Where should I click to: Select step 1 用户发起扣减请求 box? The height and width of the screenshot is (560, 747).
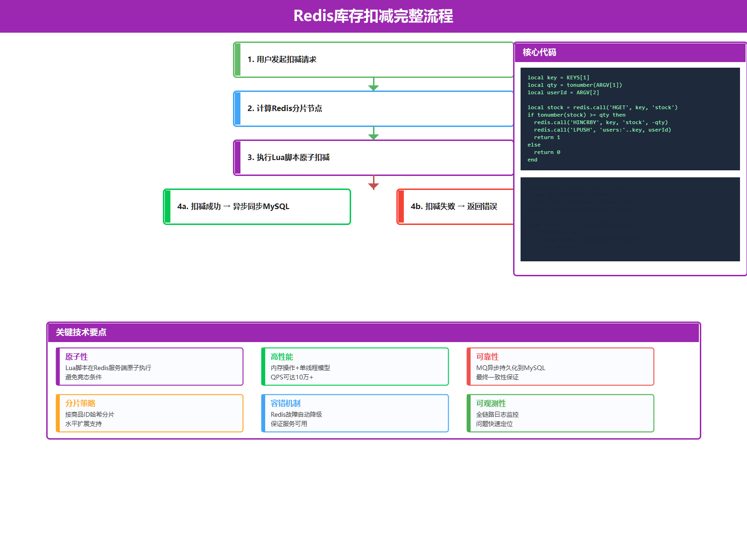(x=373, y=60)
